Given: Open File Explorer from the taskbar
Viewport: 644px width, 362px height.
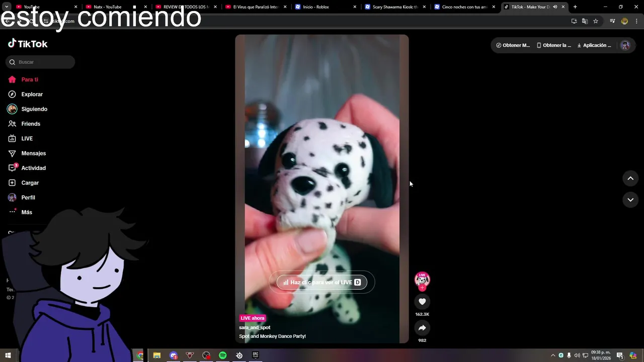Looking at the screenshot, I should [156, 355].
